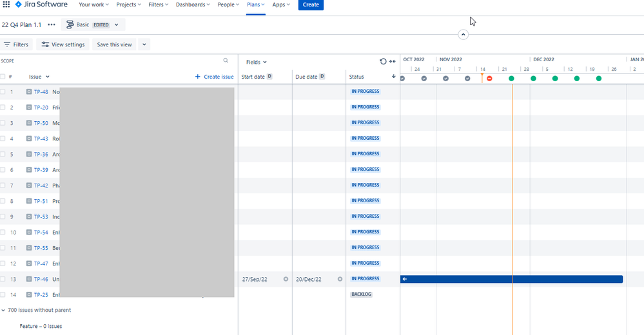Open the Your work dropdown
The width and height of the screenshot is (644, 335).
click(x=93, y=5)
